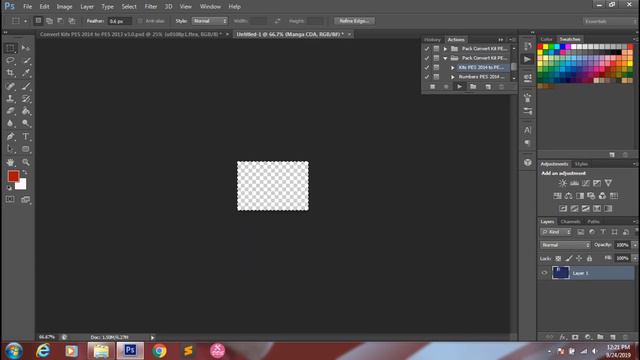Switch to the Channels tab
This screenshot has height=360, width=640.
[x=570, y=222]
